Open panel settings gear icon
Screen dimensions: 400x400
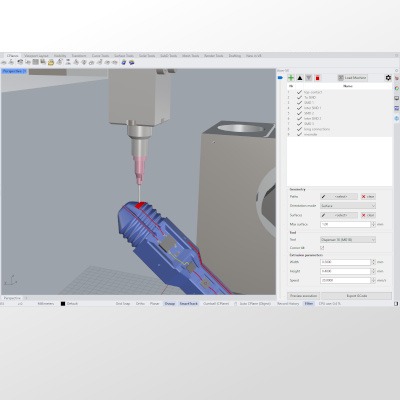(x=388, y=78)
